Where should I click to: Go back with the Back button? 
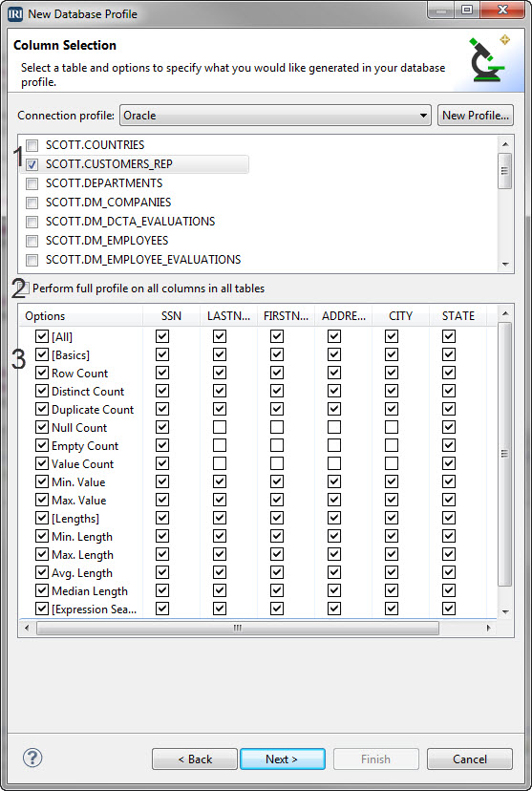(x=195, y=759)
